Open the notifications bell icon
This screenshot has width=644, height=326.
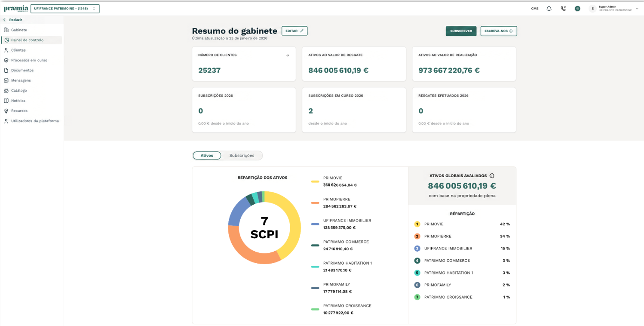click(x=549, y=9)
